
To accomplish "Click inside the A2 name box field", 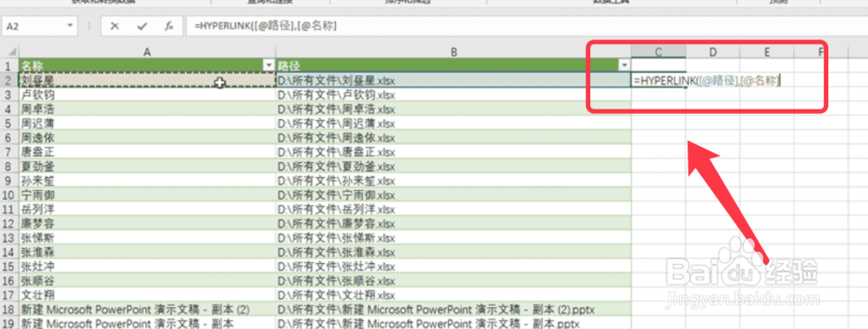I will coord(33,25).
